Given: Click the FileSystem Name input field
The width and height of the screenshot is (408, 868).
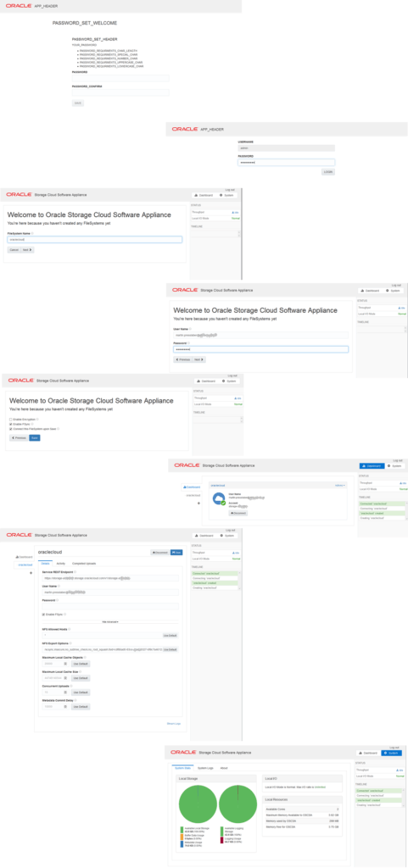Looking at the screenshot, I should click(94, 240).
